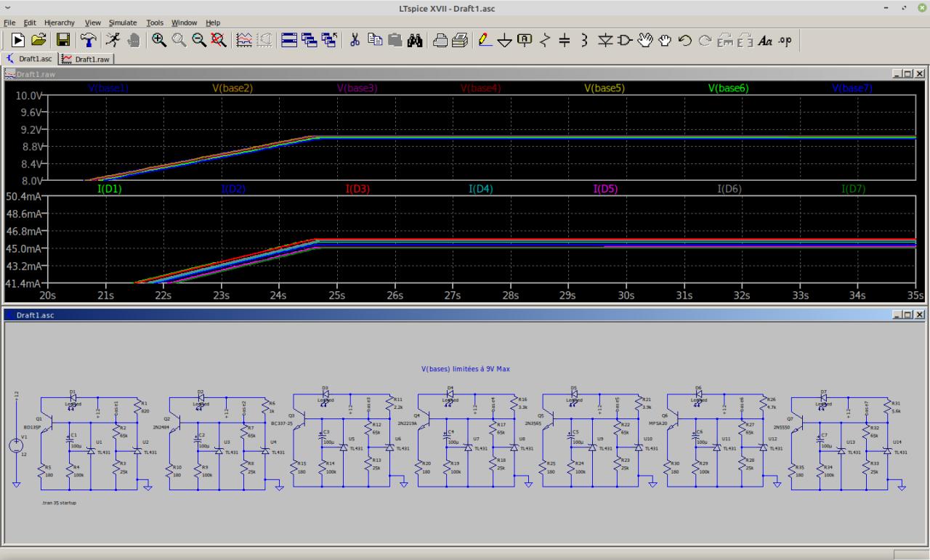930x560 pixels.
Task: Click the I(D3) trace label
Action: [357, 189]
